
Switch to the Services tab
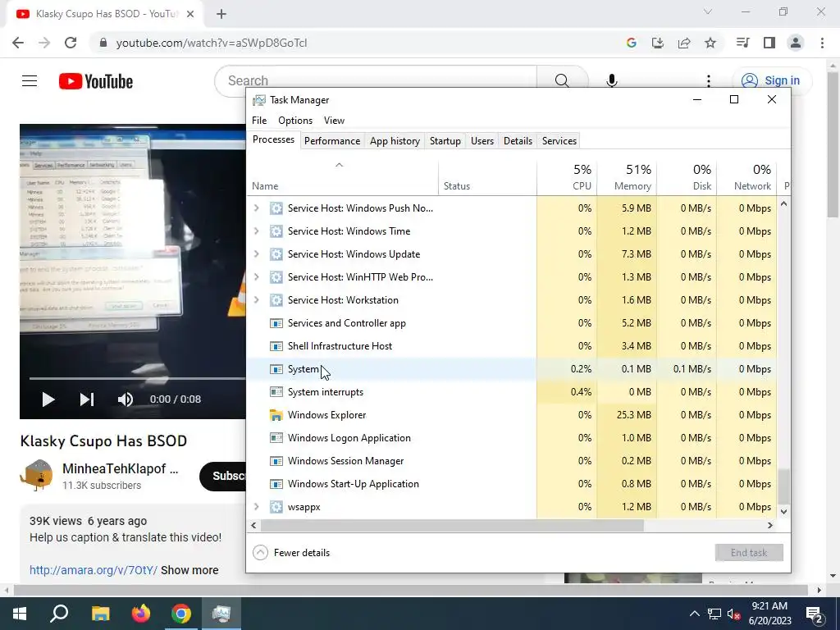(559, 141)
